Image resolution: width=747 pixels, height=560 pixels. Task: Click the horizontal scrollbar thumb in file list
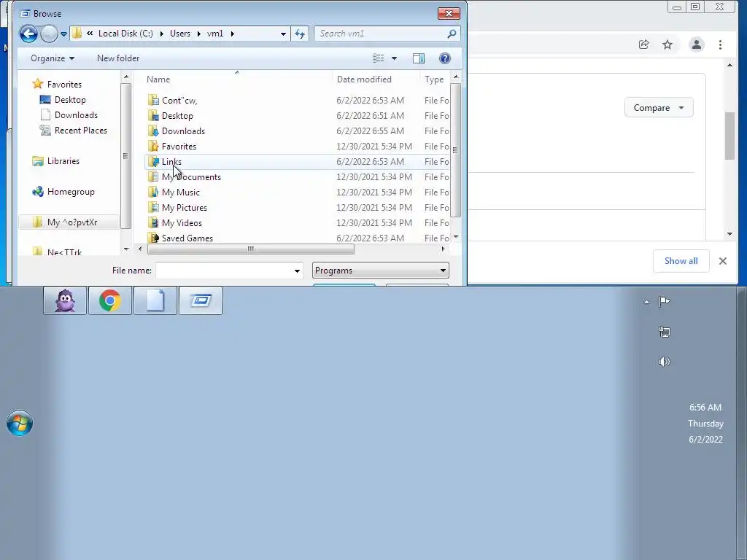coord(251,249)
